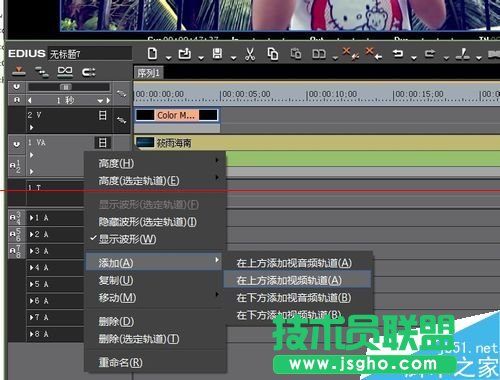Screen dimensions: 500x380
Task: Choose 在下方添加视音频轨道(B) from submenu
Action: click(x=297, y=297)
